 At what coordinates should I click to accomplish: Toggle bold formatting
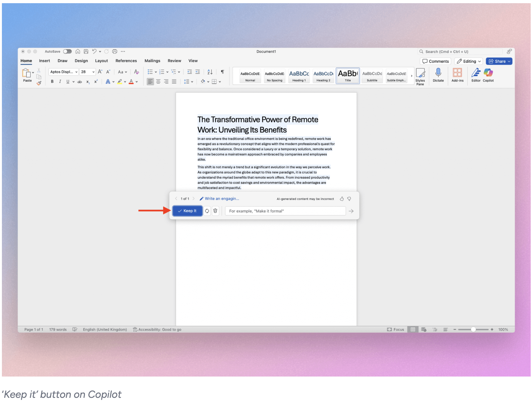(52, 82)
